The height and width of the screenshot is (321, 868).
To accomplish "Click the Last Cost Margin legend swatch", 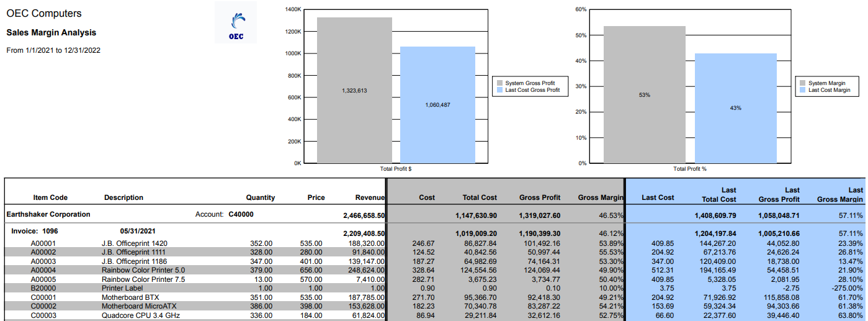I will (803, 91).
